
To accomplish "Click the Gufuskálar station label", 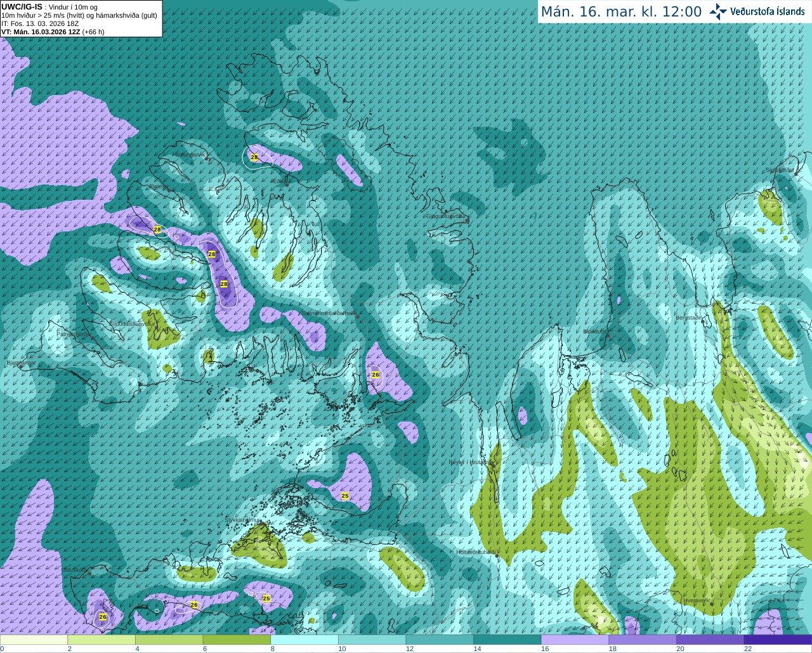I will tap(74, 570).
